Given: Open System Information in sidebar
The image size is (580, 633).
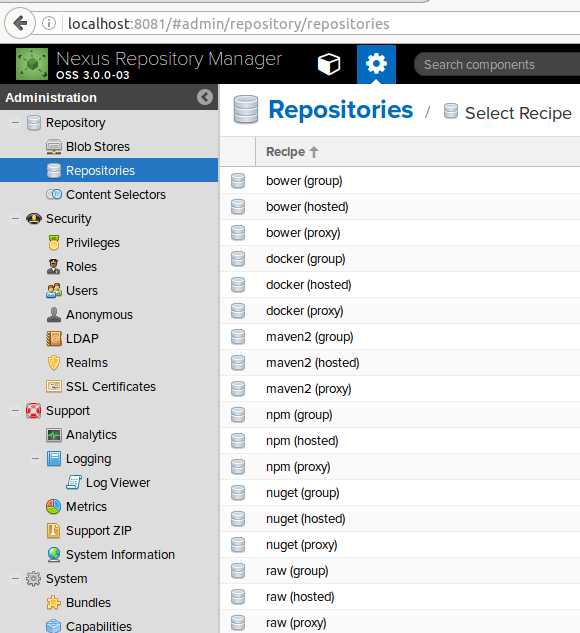Looking at the screenshot, I should (120, 555).
